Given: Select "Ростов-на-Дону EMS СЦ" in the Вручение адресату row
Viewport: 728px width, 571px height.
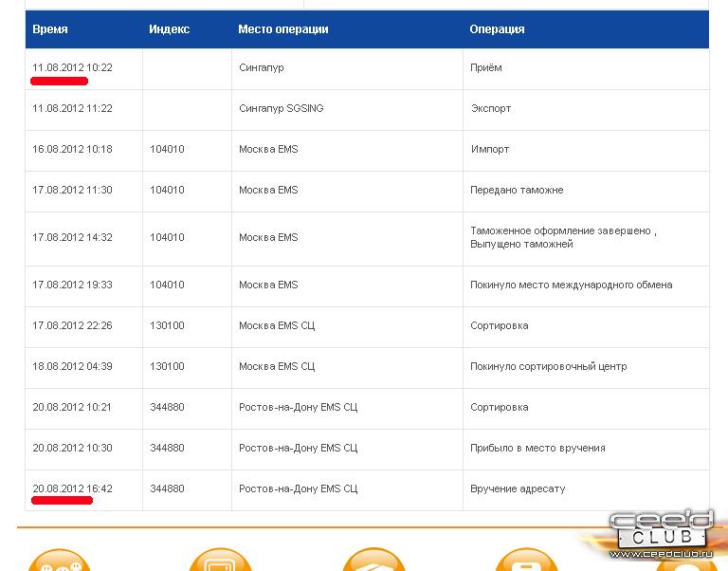Looking at the screenshot, I should click(x=298, y=489).
